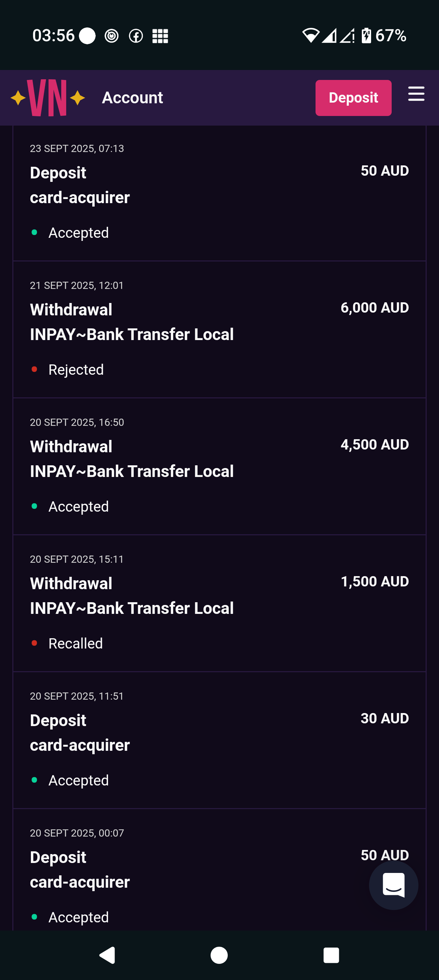
Task: Open the rejected 6,000 AUD withdrawal
Action: pos(219,329)
